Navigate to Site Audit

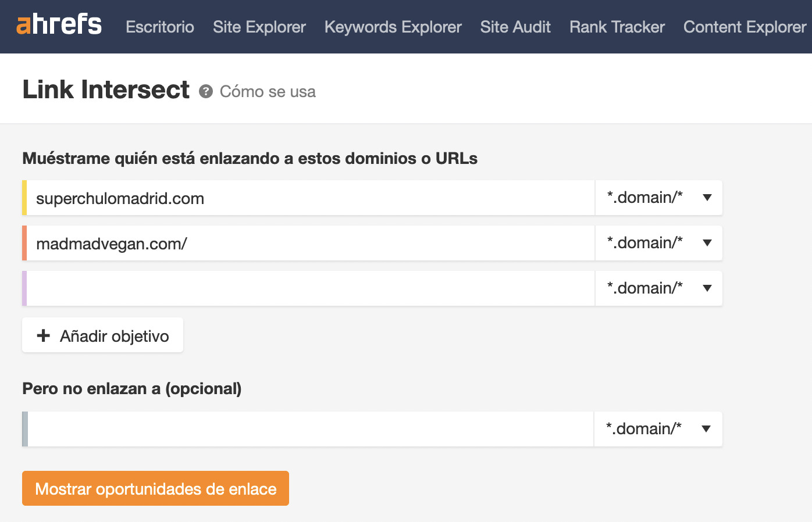pyautogui.click(x=515, y=27)
